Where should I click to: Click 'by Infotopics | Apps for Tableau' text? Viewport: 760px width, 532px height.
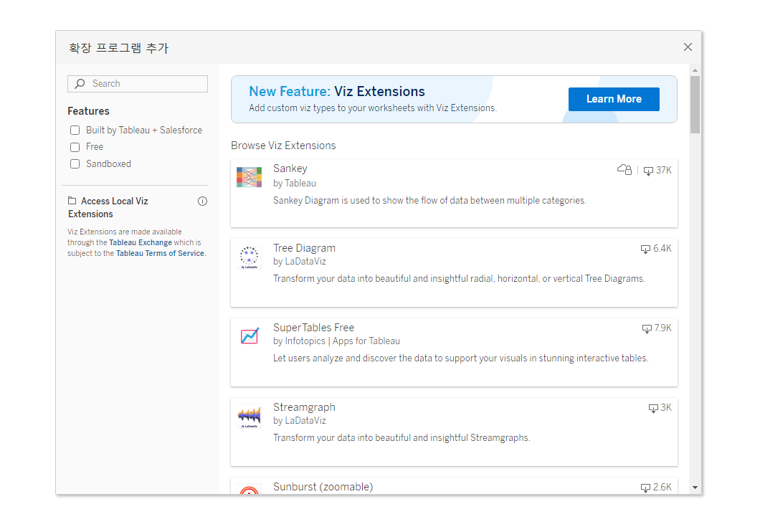[336, 341]
